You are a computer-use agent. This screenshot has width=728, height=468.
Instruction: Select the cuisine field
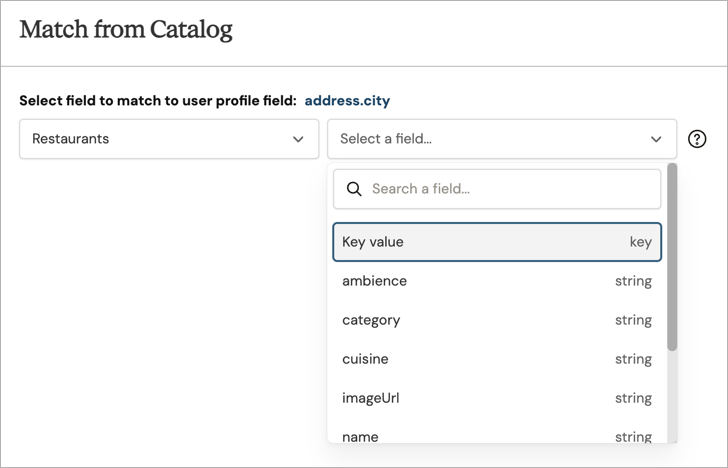[497, 359]
